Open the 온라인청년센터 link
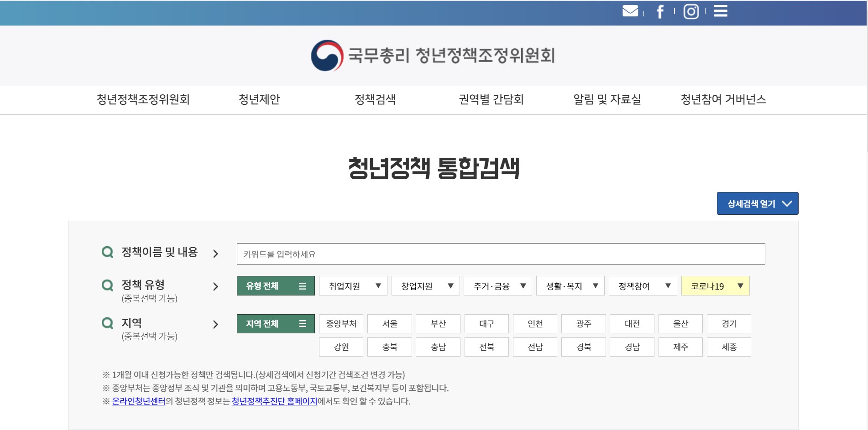This screenshot has height=430, width=868. (139, 401)
